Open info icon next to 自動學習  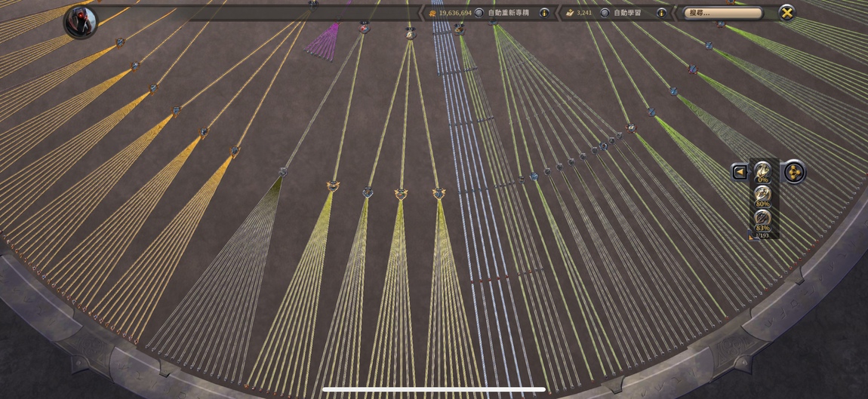click(x=661, y=13)
